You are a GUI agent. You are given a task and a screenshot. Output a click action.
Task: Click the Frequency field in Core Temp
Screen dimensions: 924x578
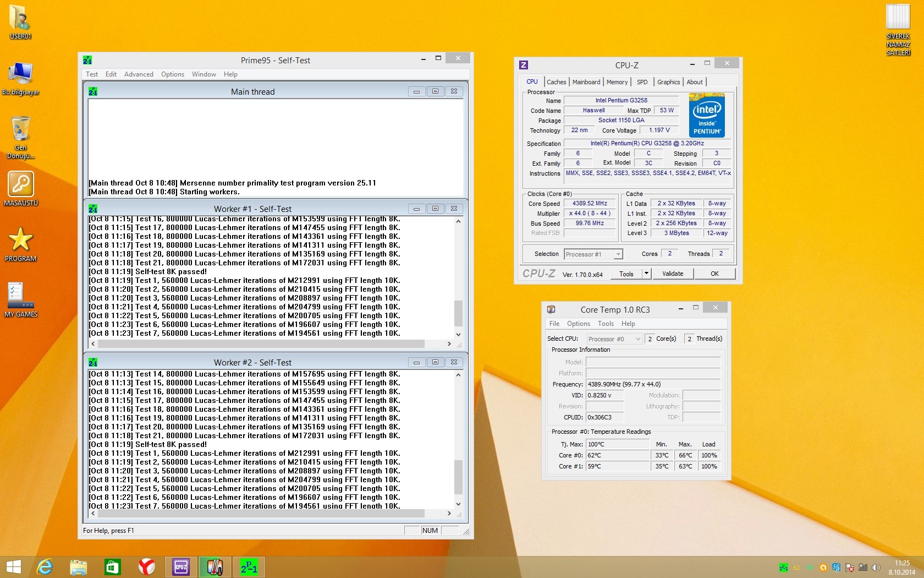(x=653, y=384)
